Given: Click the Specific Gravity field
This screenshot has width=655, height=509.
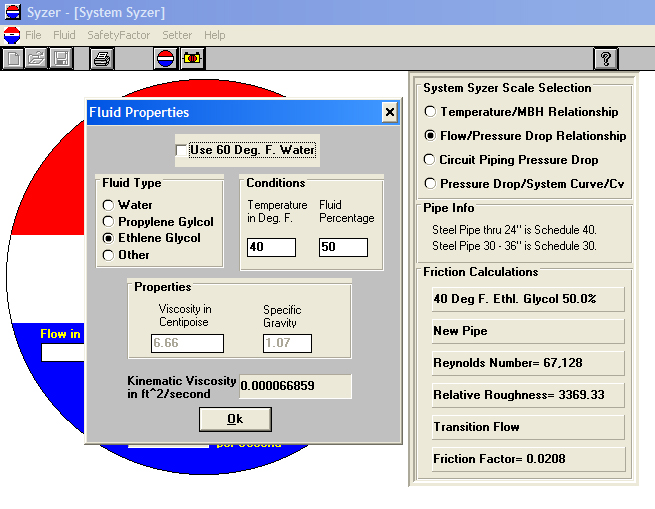Looking at the screenshot, I should (x=287, y=343).
